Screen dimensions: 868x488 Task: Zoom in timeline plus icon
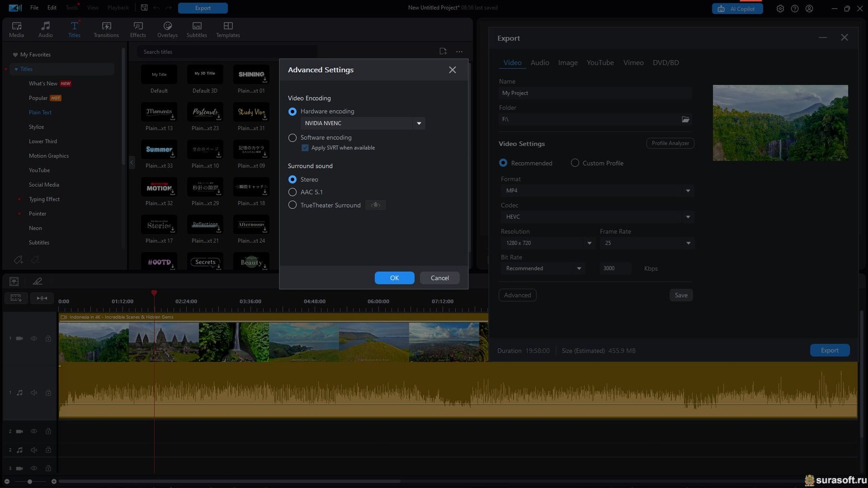tap(54, 481)
